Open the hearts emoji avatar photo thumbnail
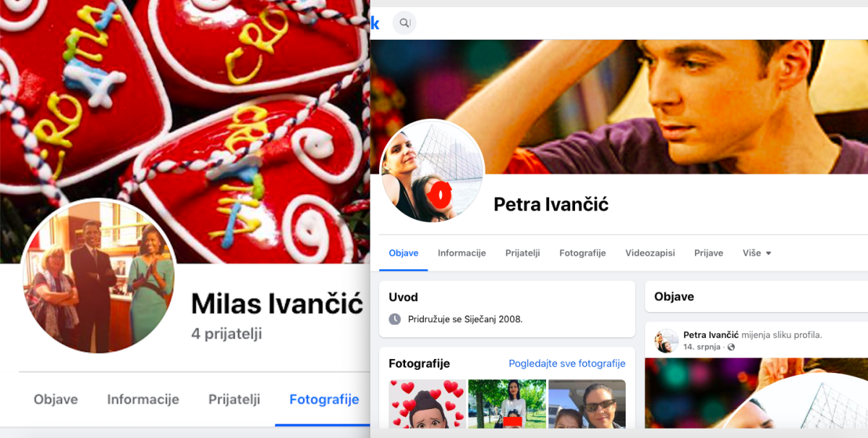This screenshot has width=868, height=438. (x=427, y=404)
